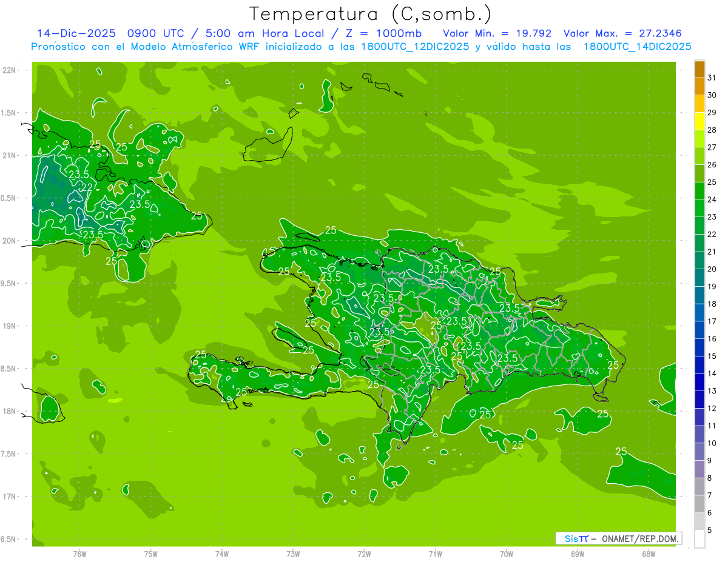Click the colorbar value label '17'
The image size is (728, 562).
pos(712,321)
